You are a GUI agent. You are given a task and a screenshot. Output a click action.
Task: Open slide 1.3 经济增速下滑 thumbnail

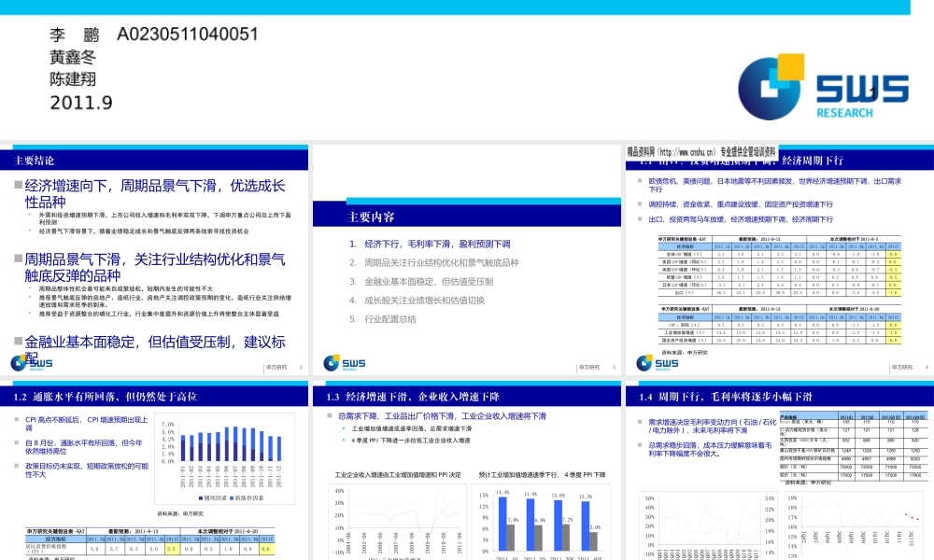tap(466, 470)
